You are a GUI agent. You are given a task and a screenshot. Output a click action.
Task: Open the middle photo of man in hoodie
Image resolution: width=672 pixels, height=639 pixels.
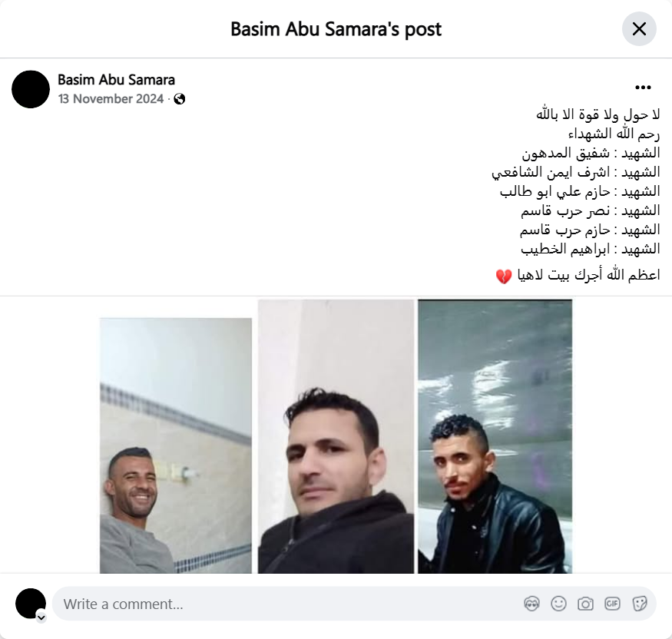coord(336,436)
